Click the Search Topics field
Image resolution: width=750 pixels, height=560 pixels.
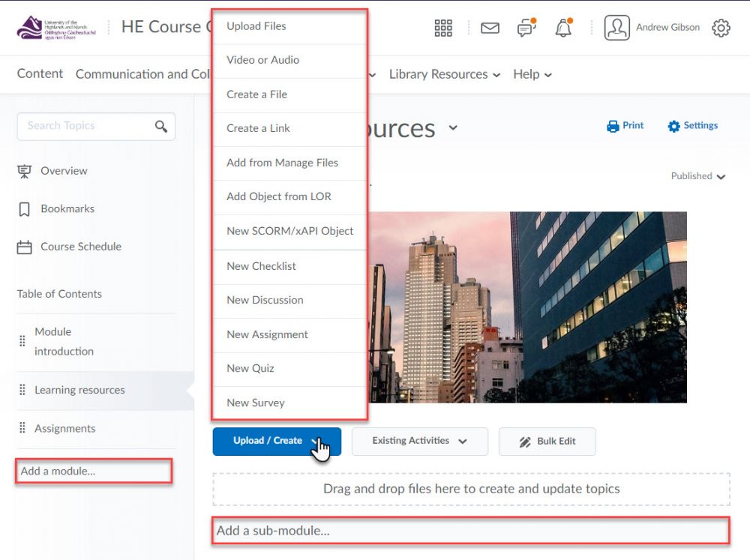coord(96,126)
